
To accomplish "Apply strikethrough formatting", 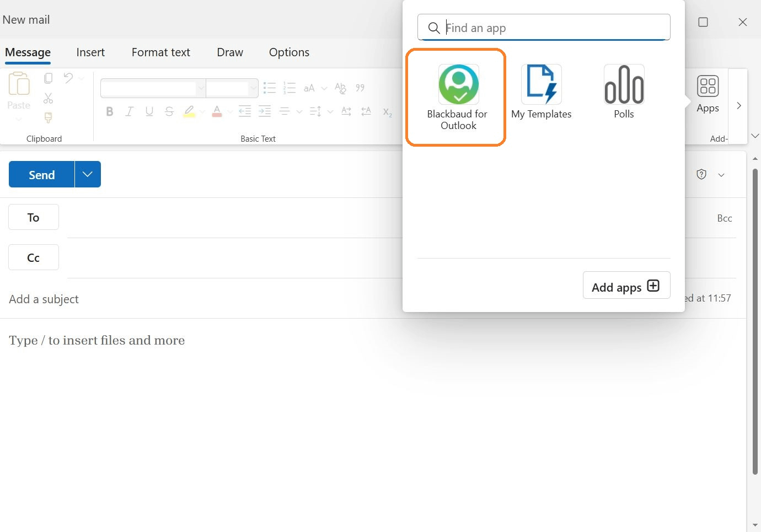I will (x=169, y=111).
